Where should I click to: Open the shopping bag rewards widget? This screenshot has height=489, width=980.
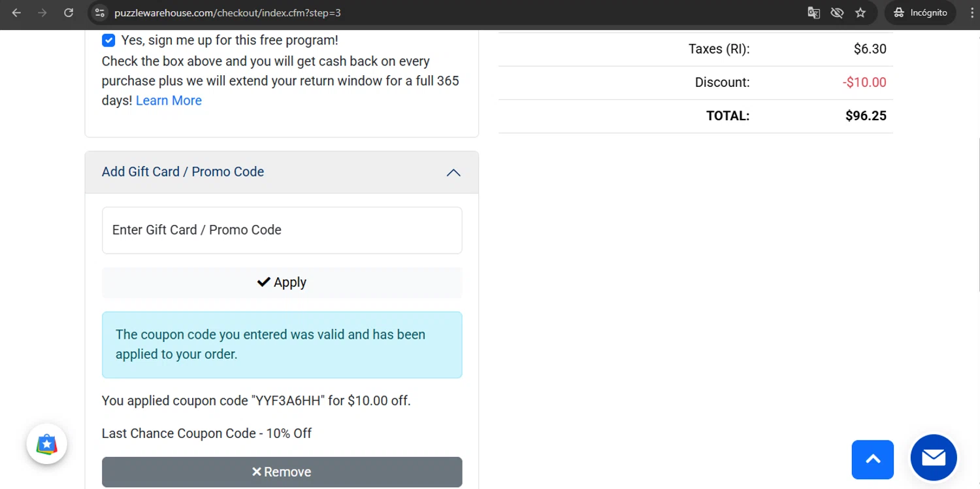47,444
